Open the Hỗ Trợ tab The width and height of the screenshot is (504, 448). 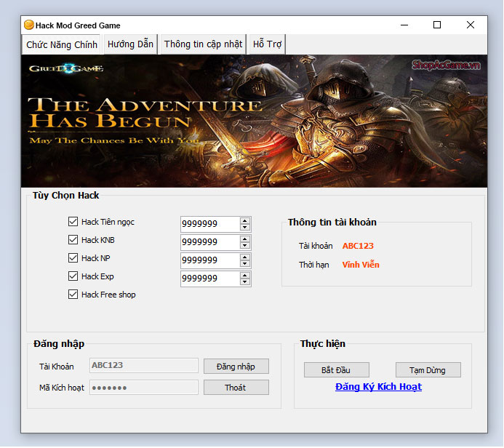pos(267,44)
